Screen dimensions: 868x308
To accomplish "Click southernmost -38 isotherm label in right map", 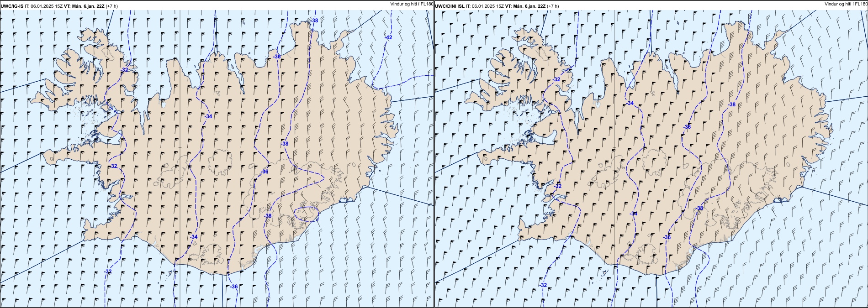I will click(x=699, y=208).
